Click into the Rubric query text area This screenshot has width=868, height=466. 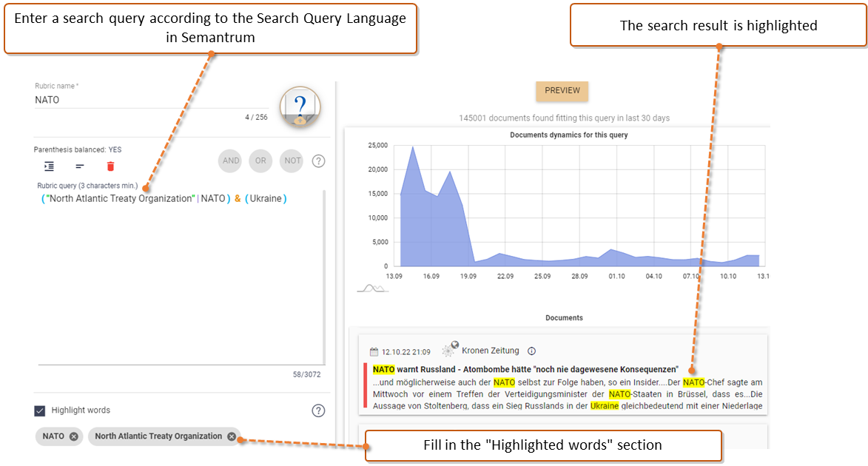click(x=181, y=277)
